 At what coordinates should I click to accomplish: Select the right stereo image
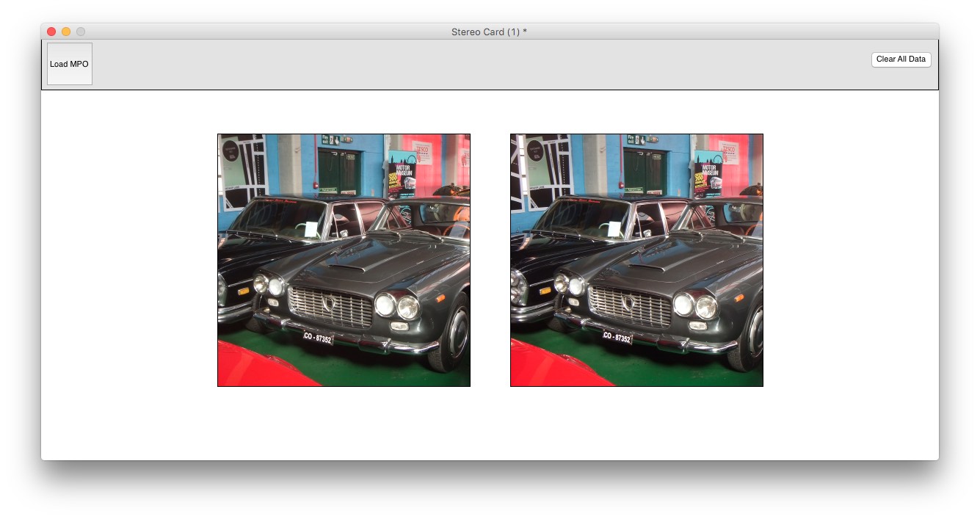(x=636, y=260)
